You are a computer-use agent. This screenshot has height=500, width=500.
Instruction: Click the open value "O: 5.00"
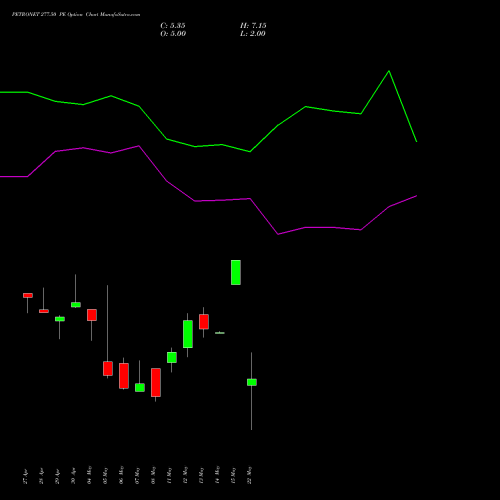pos(173,34)
